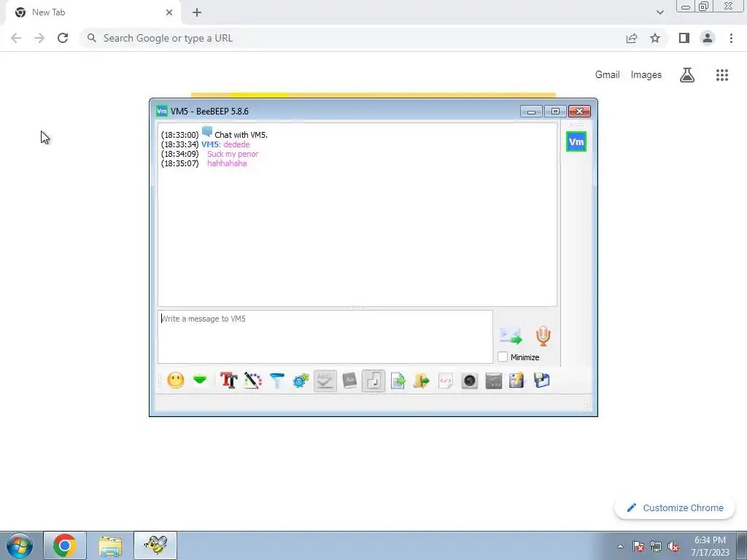This screenshot has width=747, height=560.
Task: Click the VM5 user avatar in sidebar
Action: coord(576,142)
